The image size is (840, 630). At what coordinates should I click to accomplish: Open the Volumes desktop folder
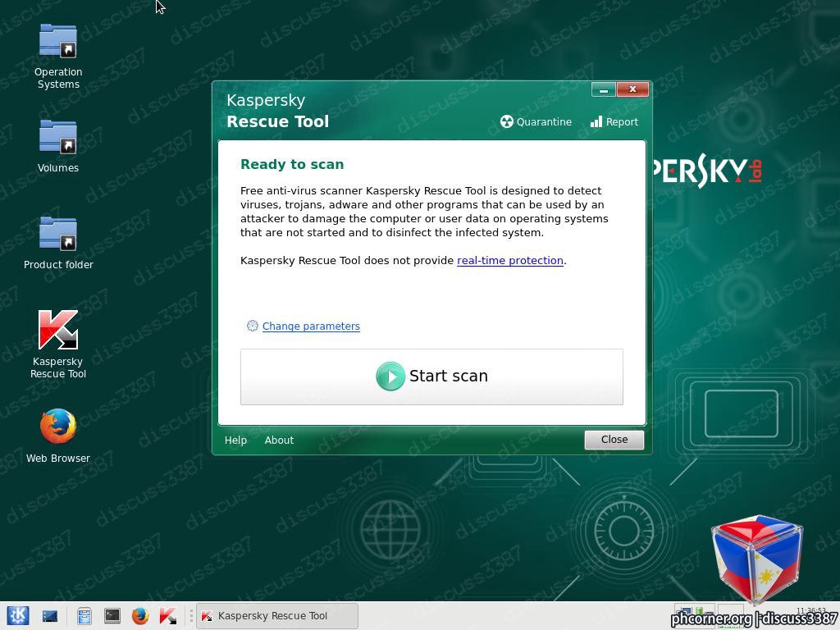pos(58,146)
